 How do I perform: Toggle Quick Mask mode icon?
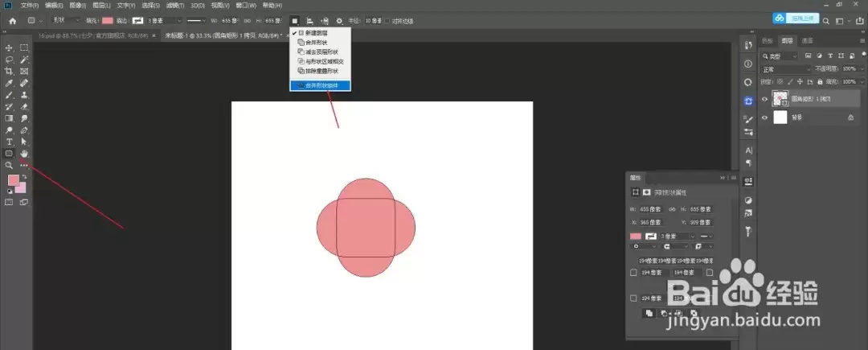click(x=9, y=202)
